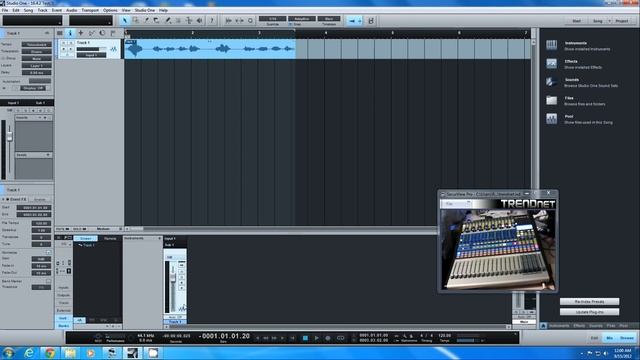
Task: Click bar 4 on timeline ruler
Action: click(326, 33)
